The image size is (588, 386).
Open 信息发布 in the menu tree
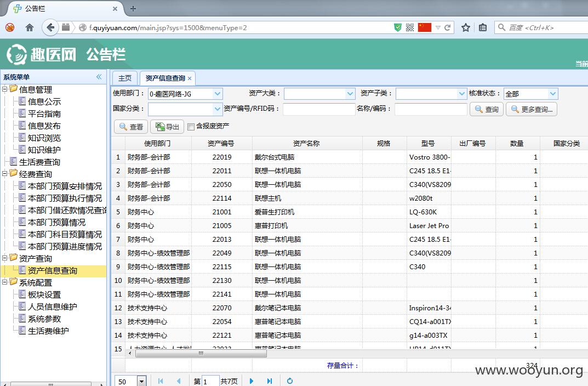pyautogui.click(x=44, y=126)
